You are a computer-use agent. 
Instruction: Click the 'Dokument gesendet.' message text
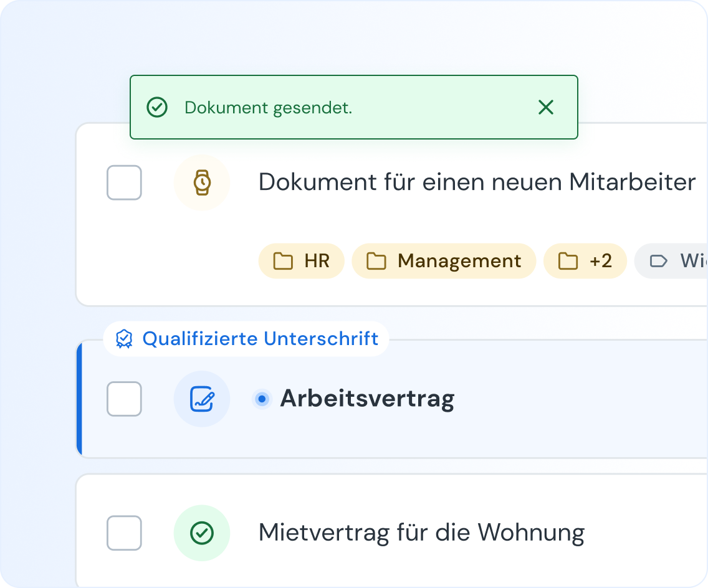268,108
